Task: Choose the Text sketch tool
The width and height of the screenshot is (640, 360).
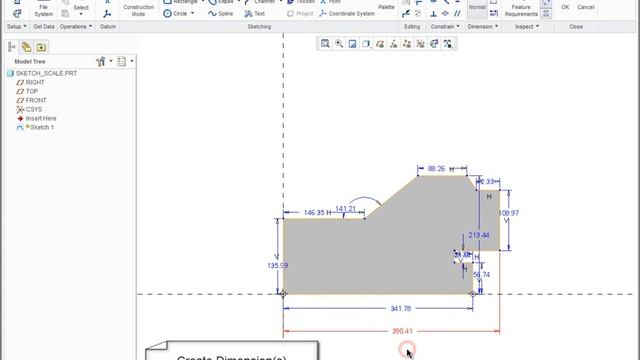Action: pos(255,13)
